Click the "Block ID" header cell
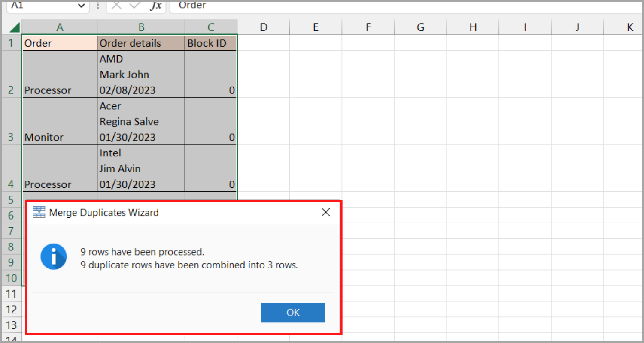Screen dimensions: 644x343 coord(210,43)
